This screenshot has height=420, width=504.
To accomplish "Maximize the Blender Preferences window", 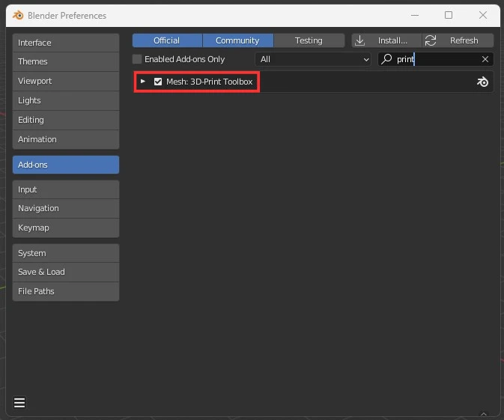I will [x=449, y=15].
